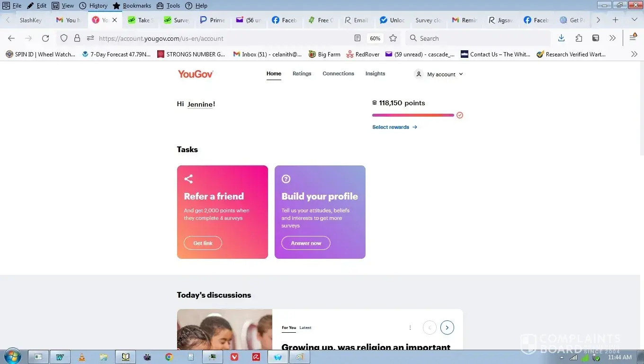The height and width of the screenshot is (364, 644).
Task: Reload the YouGov account page
Action: click(45, 38)
